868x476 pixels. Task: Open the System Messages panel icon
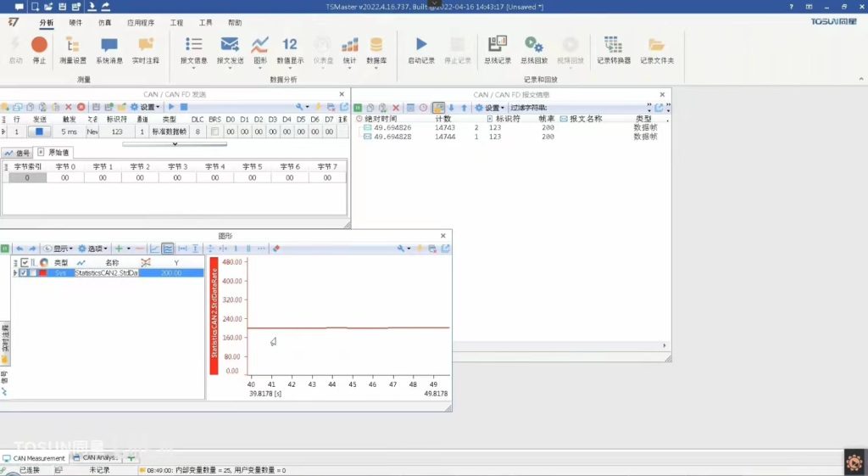click(109, 46)
